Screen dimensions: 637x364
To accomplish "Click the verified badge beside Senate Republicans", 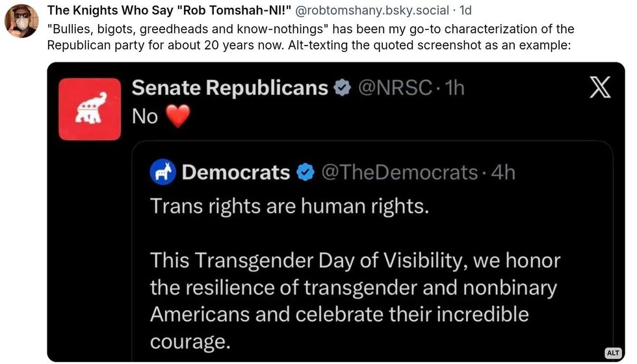I will pos(342,88).
